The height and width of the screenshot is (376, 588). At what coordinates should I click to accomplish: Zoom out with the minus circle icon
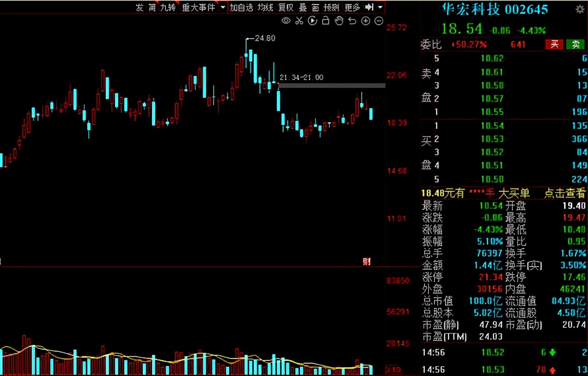(x=379, y=21)
